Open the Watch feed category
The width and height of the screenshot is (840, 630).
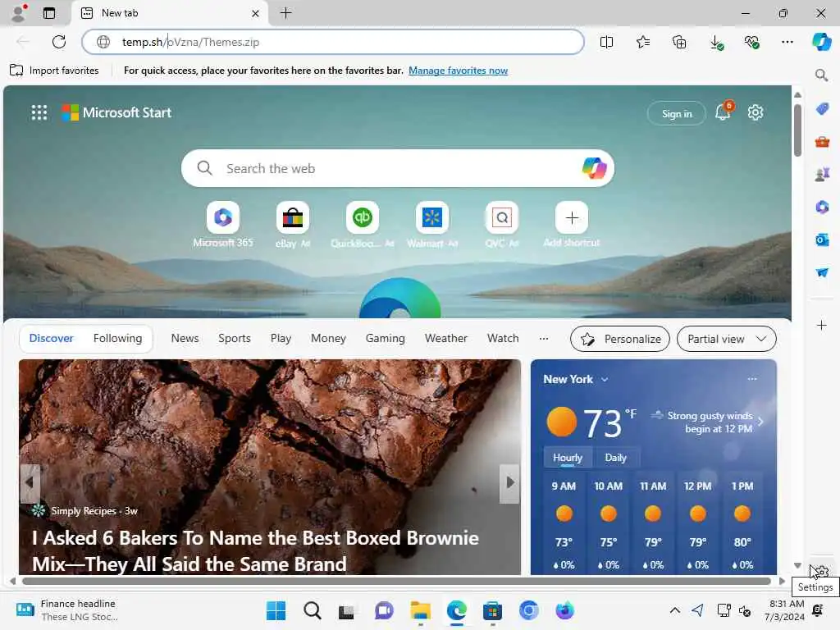click(x=503, y=339)
